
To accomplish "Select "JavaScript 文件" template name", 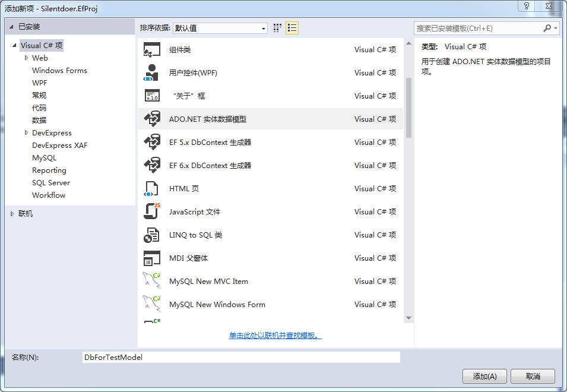I will coord(195,211).
